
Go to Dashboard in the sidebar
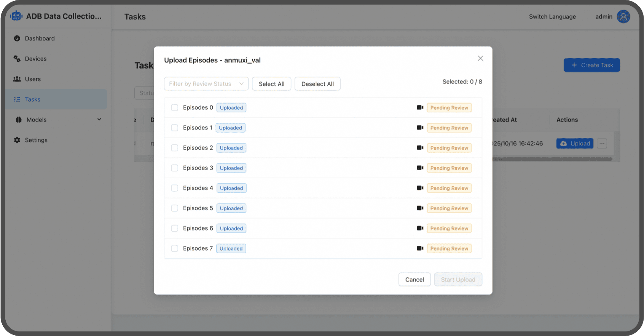[x=40, y=38]
